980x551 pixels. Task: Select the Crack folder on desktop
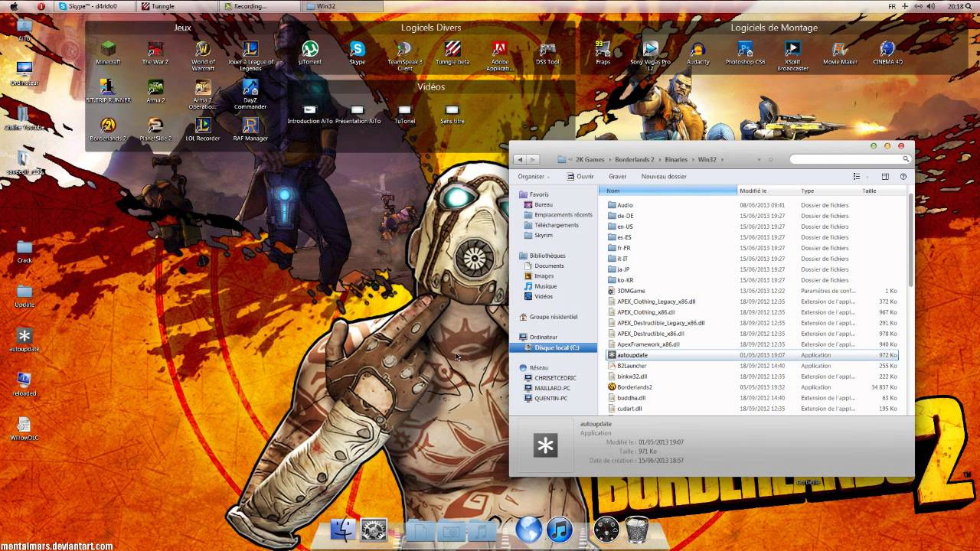(x=24, y=251)
